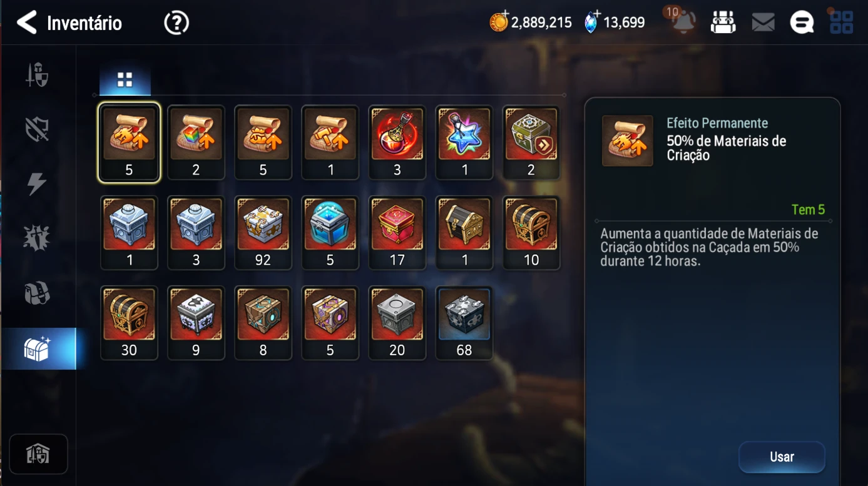
Task: Select the lightning bolt sidebar tab
Action: [36, 184]
